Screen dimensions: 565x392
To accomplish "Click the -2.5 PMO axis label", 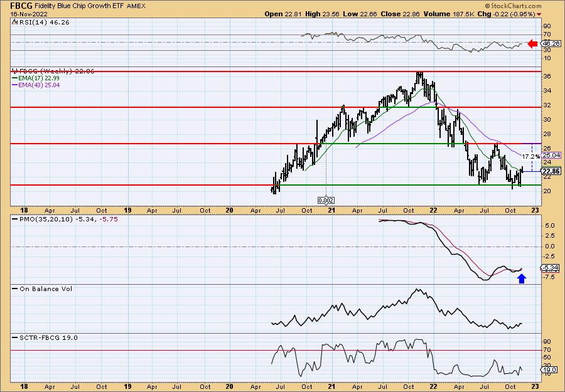I will pos(549,257).
